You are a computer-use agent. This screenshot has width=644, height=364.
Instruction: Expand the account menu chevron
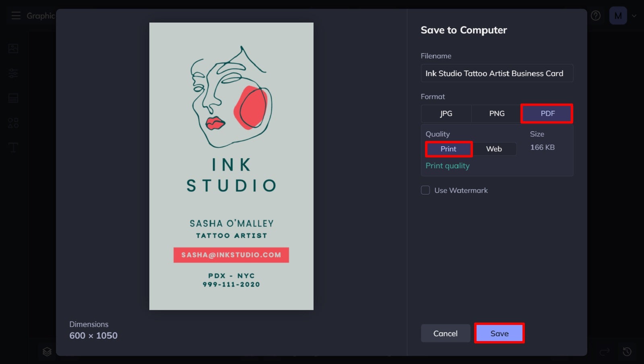pos(634,16)
